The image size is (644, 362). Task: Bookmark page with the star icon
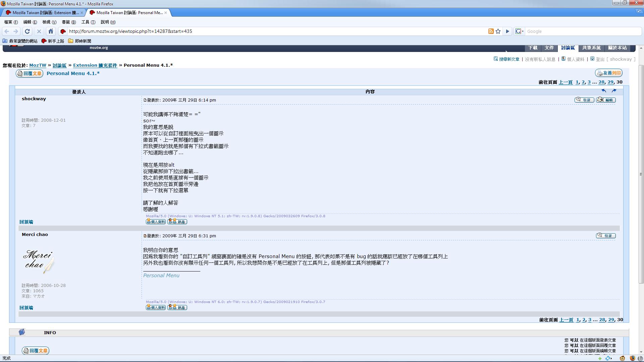click(498, 31)
